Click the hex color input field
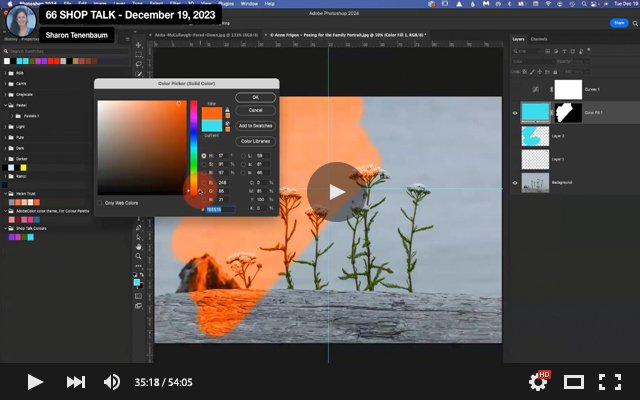 [220, 209]
